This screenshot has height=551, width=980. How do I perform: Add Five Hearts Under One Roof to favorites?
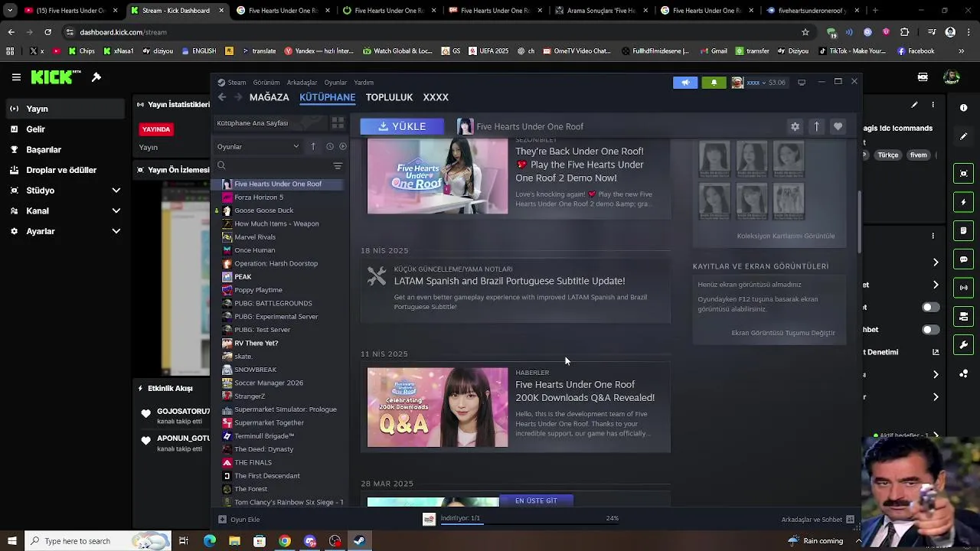pos(838,126)
